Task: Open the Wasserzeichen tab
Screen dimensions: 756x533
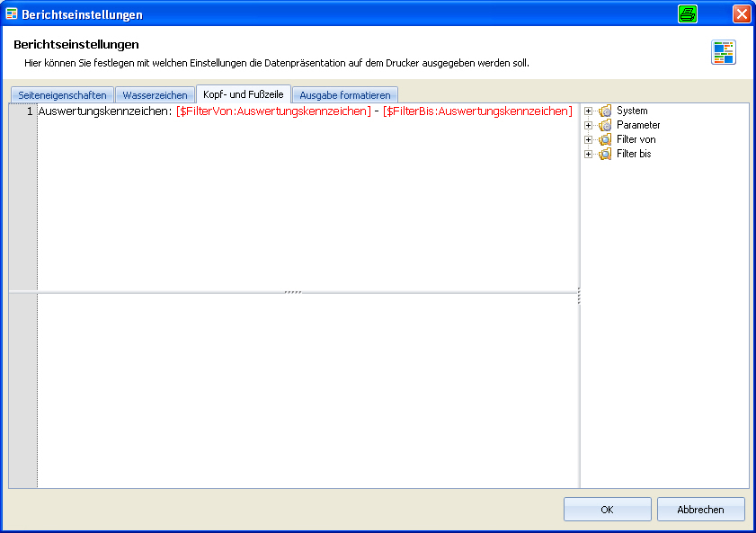Action: point(155,95)
